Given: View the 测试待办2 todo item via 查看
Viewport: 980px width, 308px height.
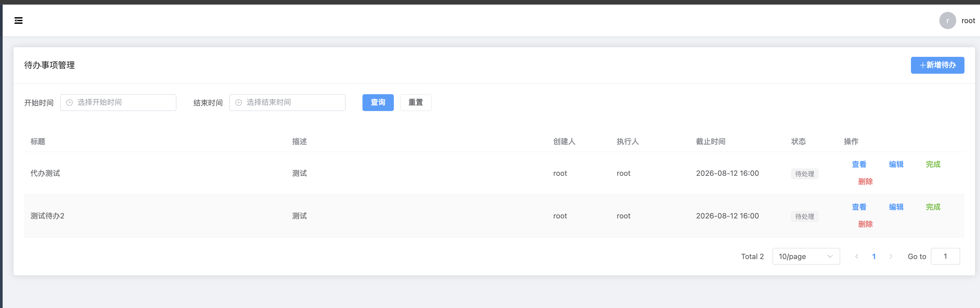Looking at the screenshot, I should 859,207.
